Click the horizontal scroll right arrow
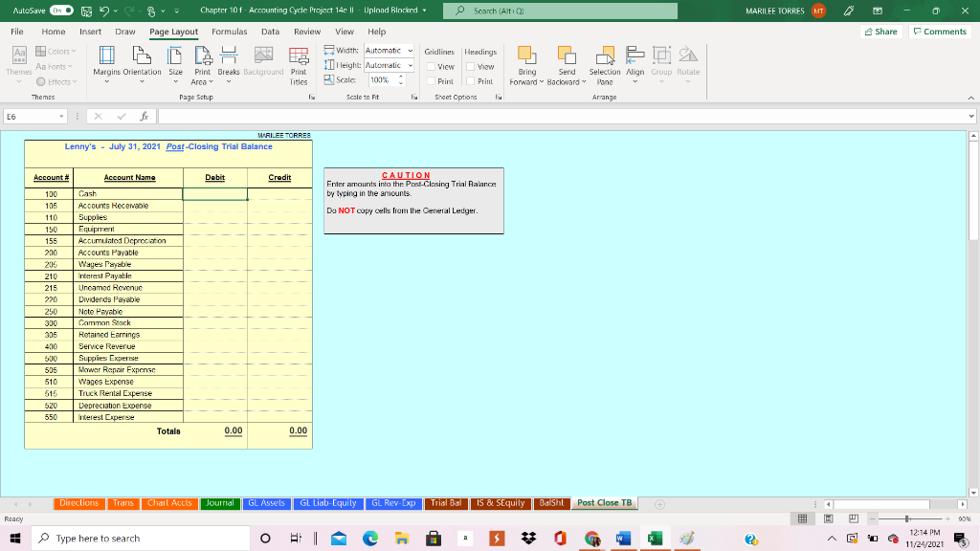 pos(963,504)
